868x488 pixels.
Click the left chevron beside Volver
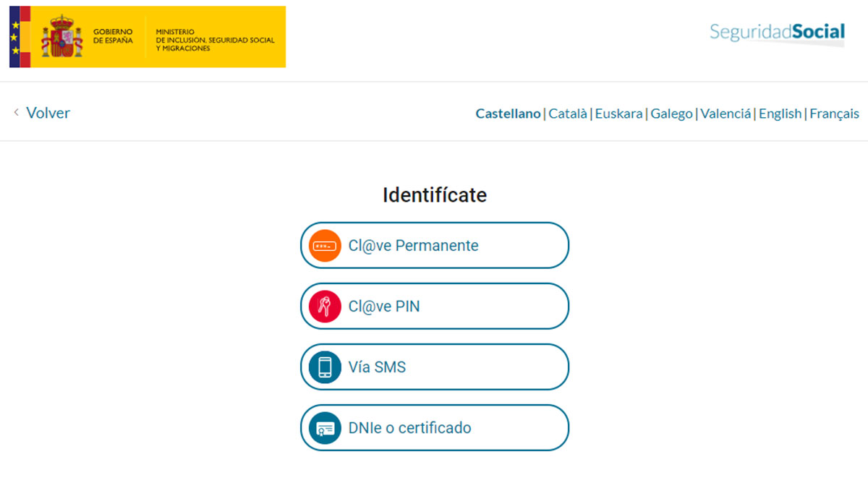pos(16,113)
